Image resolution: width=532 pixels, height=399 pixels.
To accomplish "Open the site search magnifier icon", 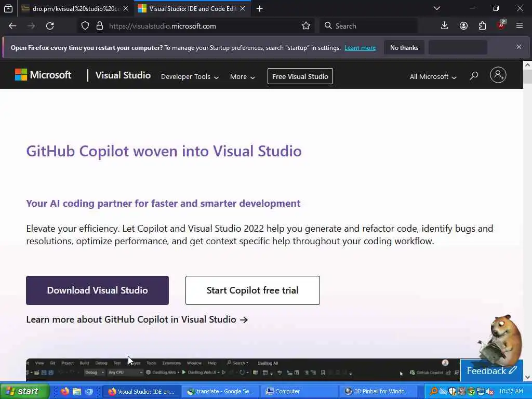I will (474, 75).
